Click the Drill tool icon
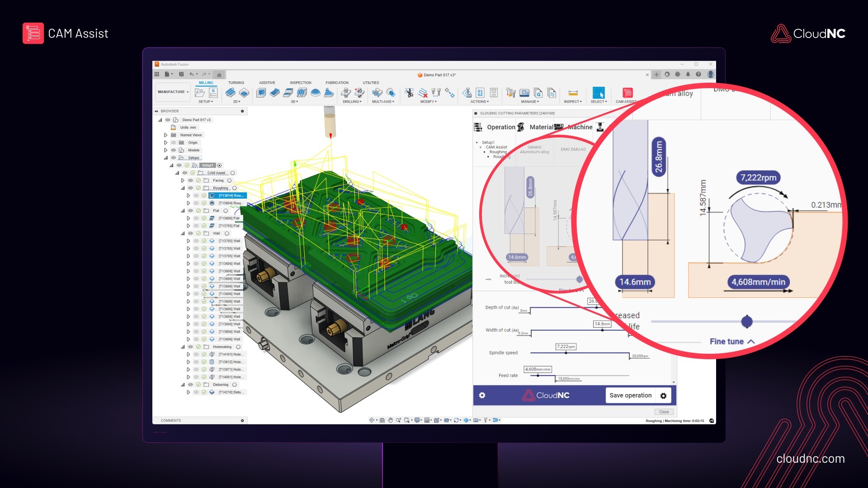The image size is (868, 488). pyautogui.click(x=345, y=93)
